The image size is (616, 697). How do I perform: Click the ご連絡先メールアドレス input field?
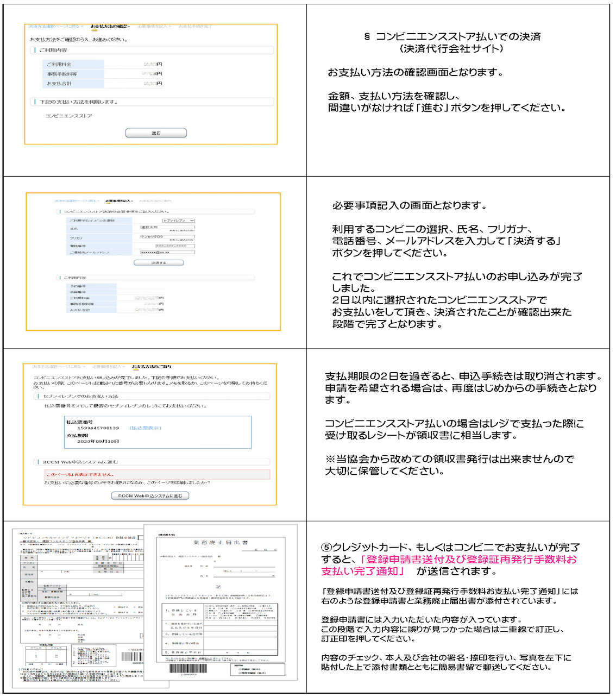tap(167, 252)
